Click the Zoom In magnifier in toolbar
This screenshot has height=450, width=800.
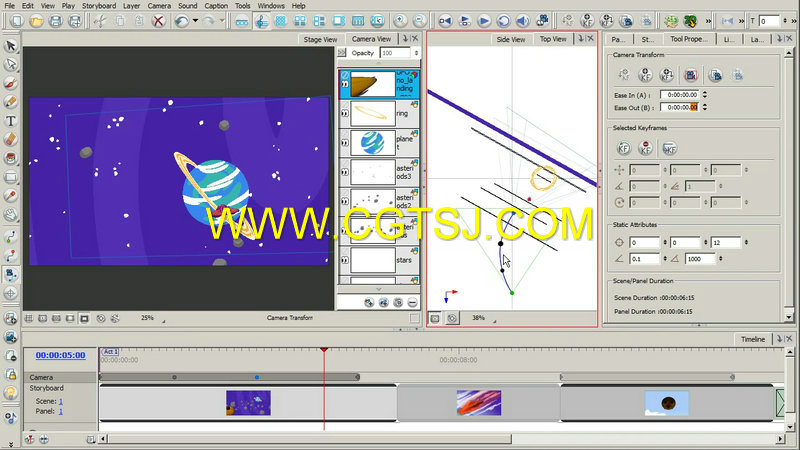tap(400, 21)
